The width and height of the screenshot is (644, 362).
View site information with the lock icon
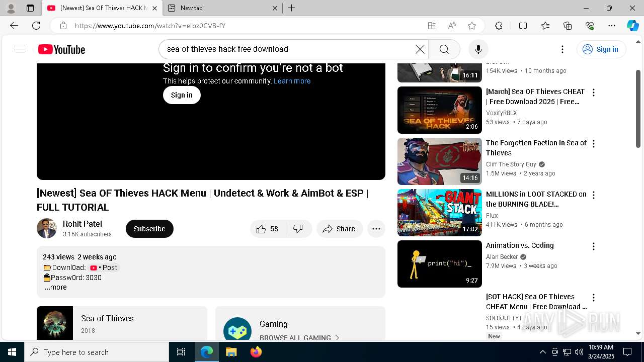tap(63, 26)
